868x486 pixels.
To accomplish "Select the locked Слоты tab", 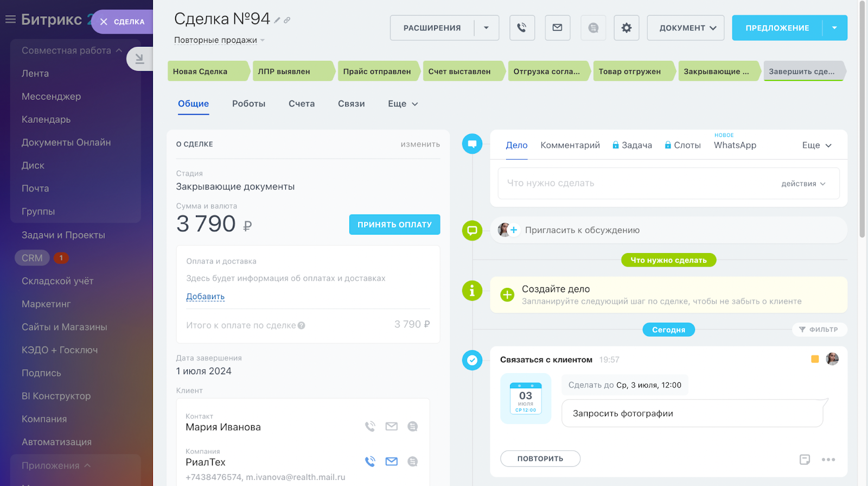I will click(682, 145).
